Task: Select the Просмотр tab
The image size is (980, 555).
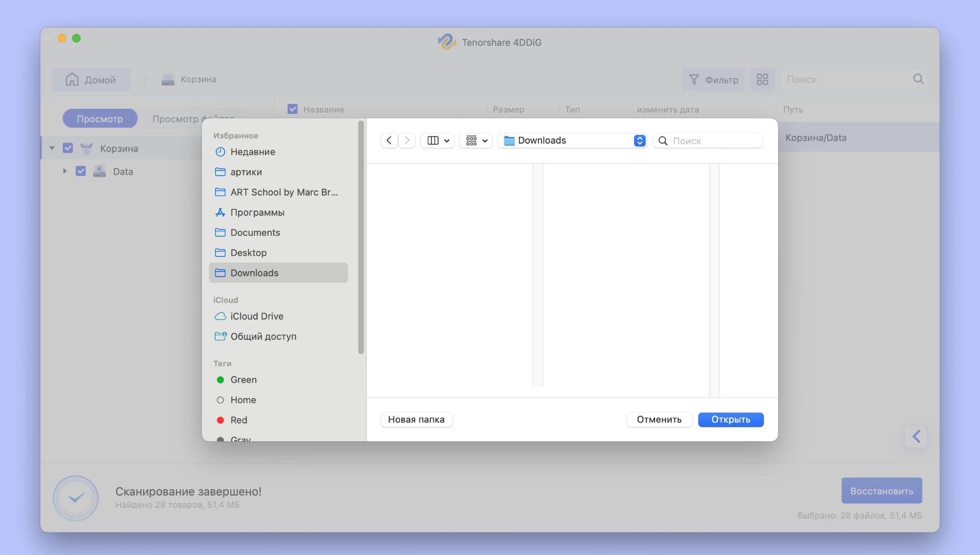Action: (99, 119)
